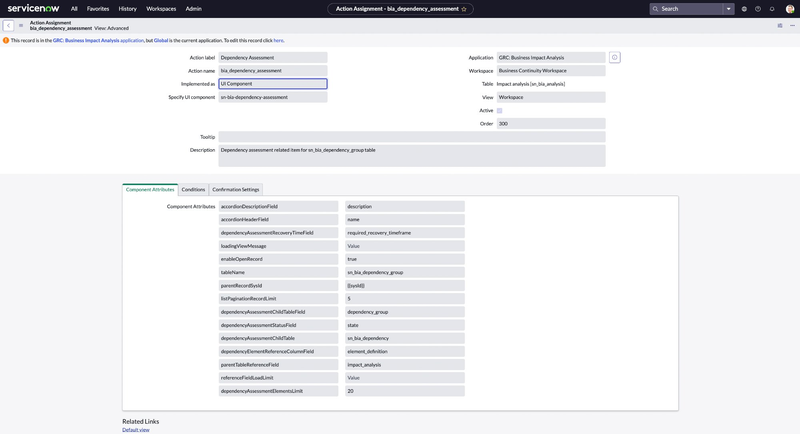Show Application record info icon

(614, 58)
